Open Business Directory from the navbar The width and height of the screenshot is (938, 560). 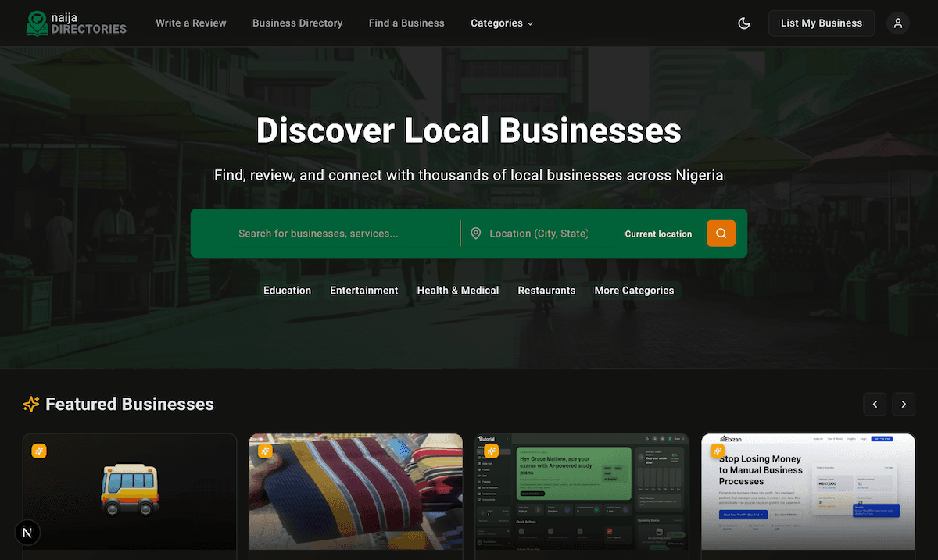click(297, 23)
